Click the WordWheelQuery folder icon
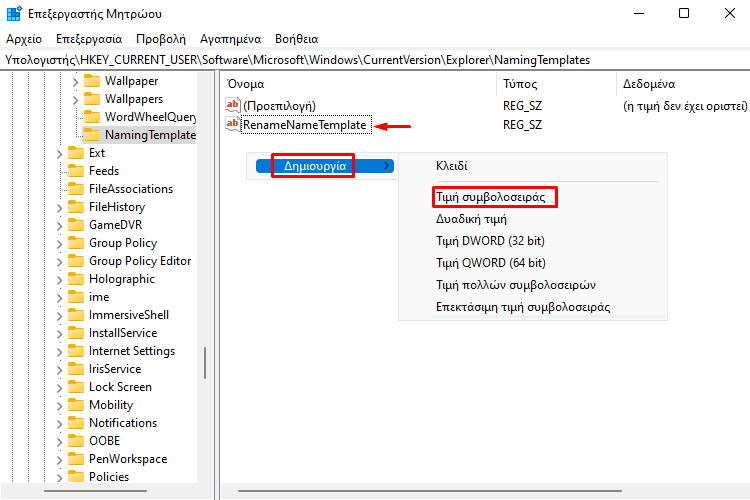750x500 pixels. 91,117
